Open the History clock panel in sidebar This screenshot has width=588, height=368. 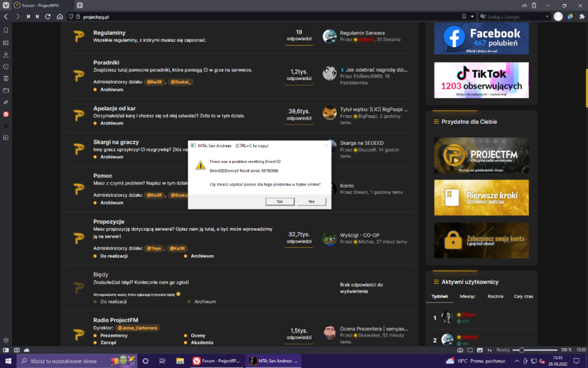click(6, 67)
